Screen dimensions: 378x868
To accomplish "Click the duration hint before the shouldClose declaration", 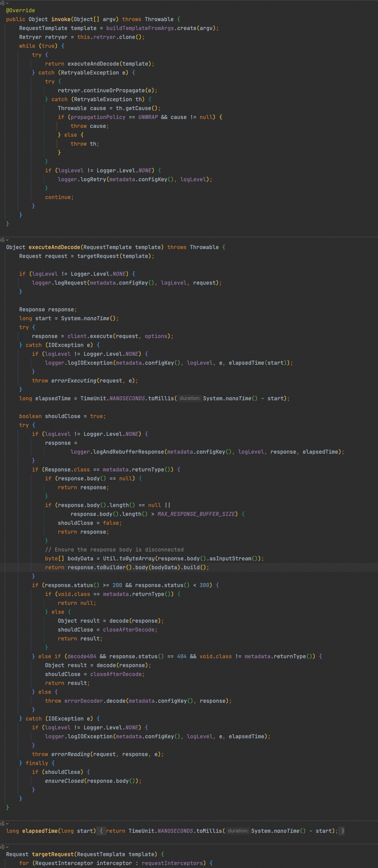I will click(x=190, y=398).
